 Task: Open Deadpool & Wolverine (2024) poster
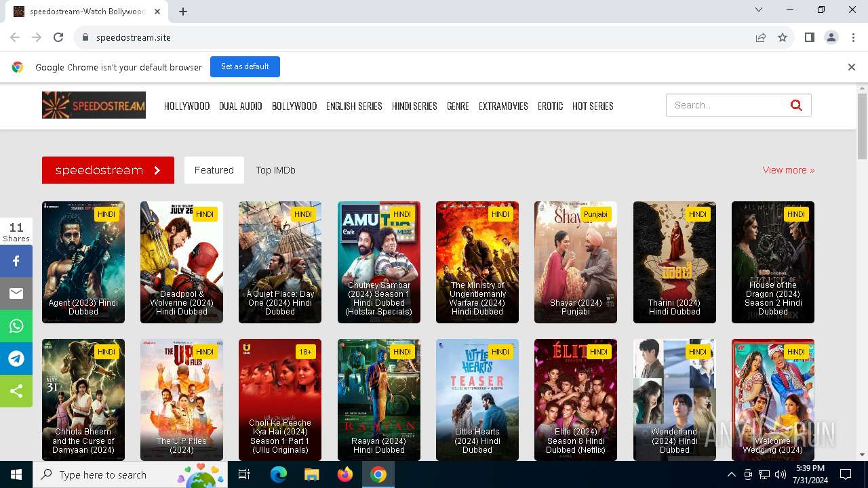pyautogui.click(x=182, y=262)
